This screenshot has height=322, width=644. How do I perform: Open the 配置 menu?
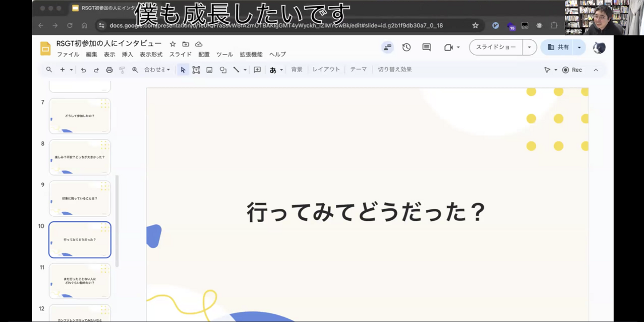[x=204, y=55]
